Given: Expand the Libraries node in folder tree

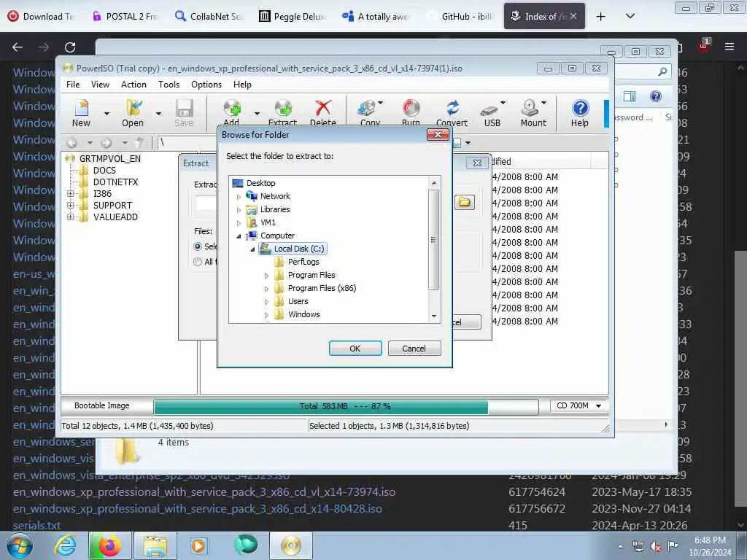Looking at the screenshot, I should (x=239, y=210).
